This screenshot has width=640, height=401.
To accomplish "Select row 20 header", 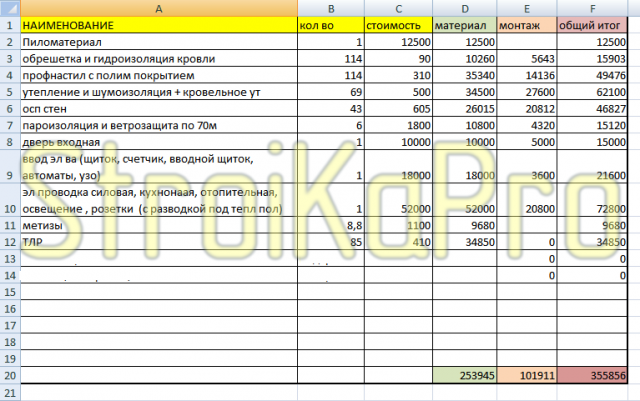I will pos(10,375).
